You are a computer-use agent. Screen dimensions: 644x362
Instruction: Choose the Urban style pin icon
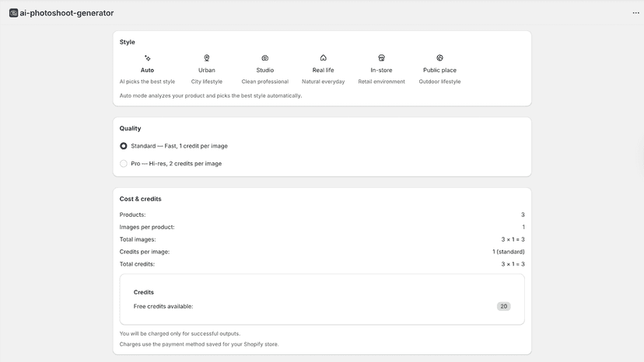(x=207, y=57)
